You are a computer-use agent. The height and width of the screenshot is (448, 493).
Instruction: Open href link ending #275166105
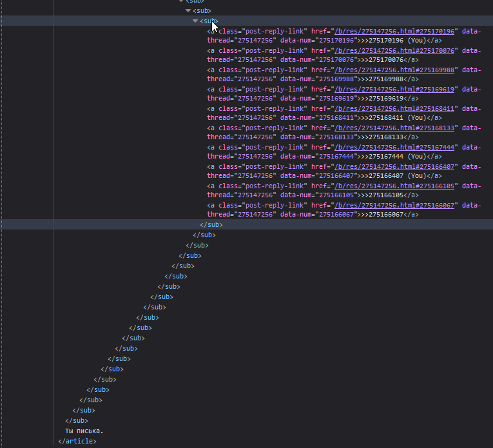tap(394, 186)
